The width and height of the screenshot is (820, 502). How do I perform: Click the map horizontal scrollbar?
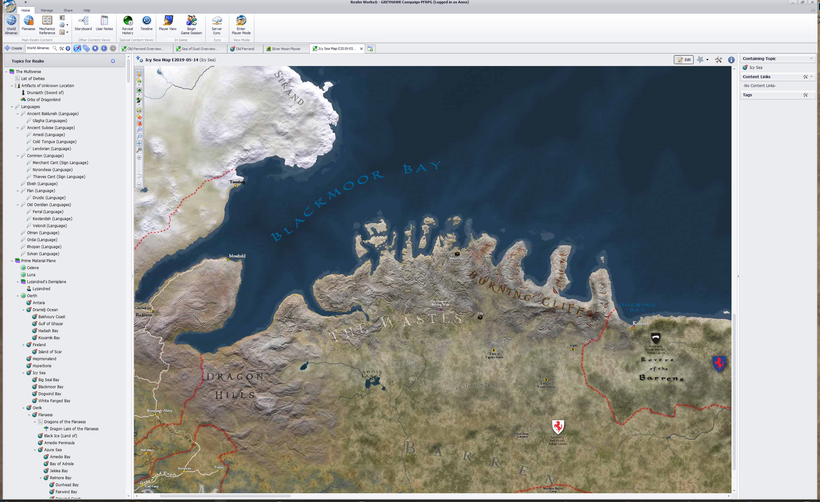coord(225,496)
